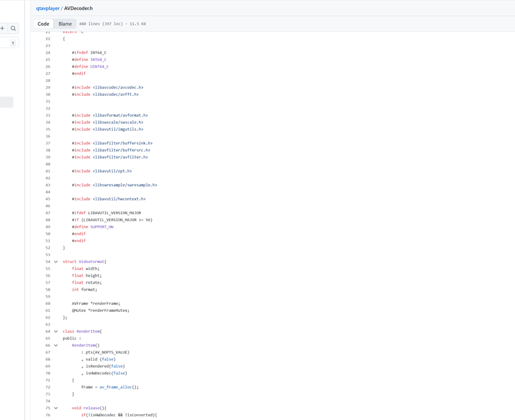515x420 pixels.
Task: Collapse the class RenderItem block
Action: click(x=55, y=331)
